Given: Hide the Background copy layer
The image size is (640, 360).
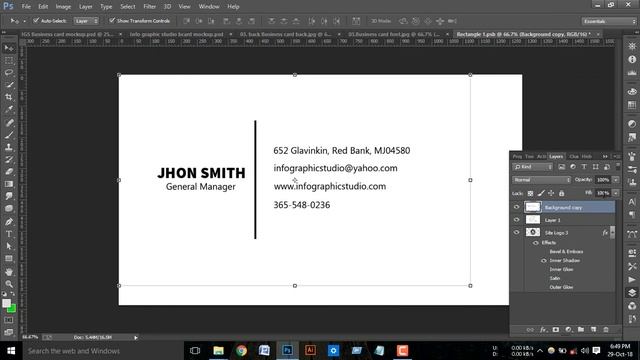Looking at the screenshot, I should [x=516, y=207].
